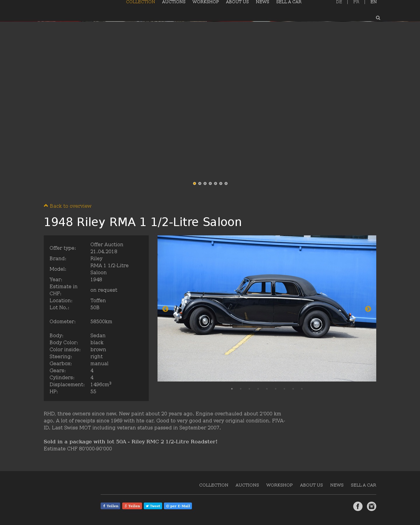
Task: Open the Facebook round icon in footer
Action: tap(358, 506)
